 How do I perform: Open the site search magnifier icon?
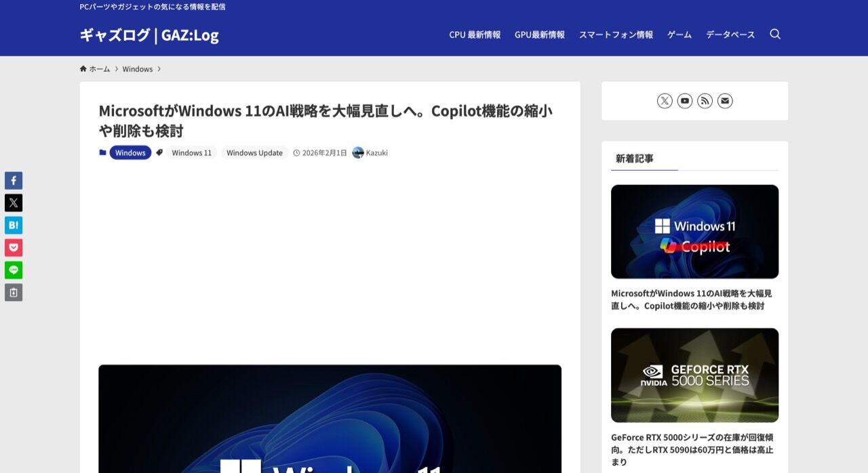pyautogui.click(x=775, y=34)
